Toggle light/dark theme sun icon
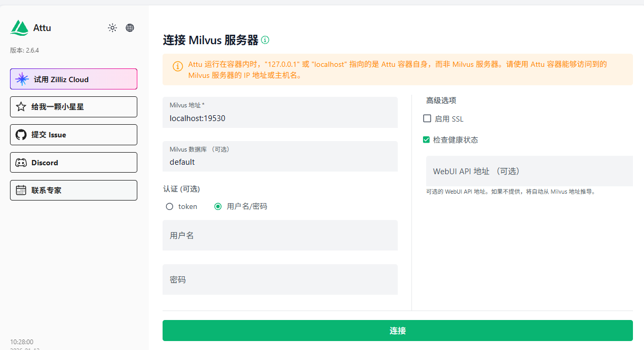The image size is (644, 350). pos(112,28)
